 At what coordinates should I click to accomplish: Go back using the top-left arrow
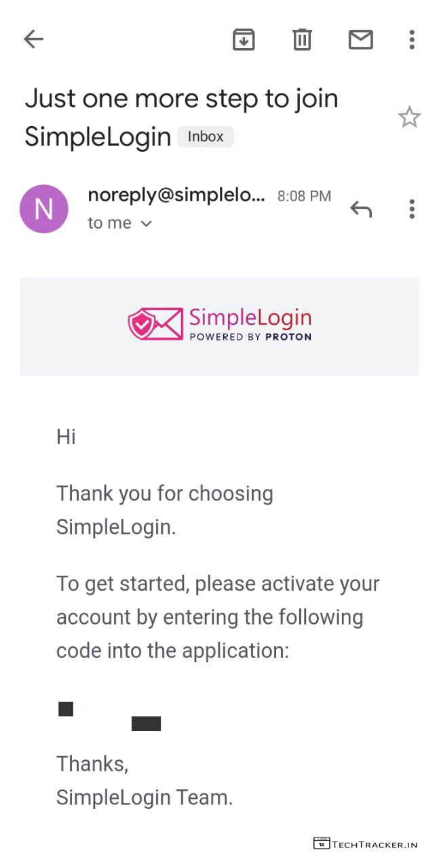coord(33,40)
